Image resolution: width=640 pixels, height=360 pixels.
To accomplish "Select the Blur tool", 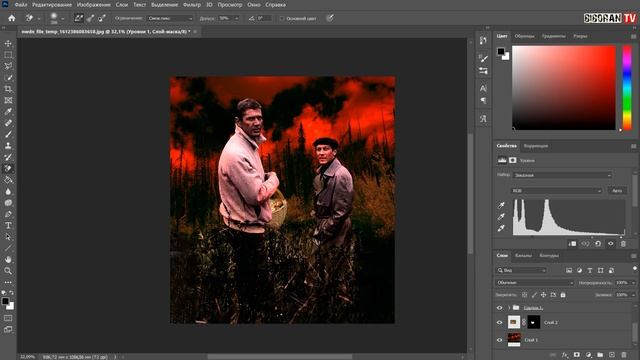I will pos(8,191).
